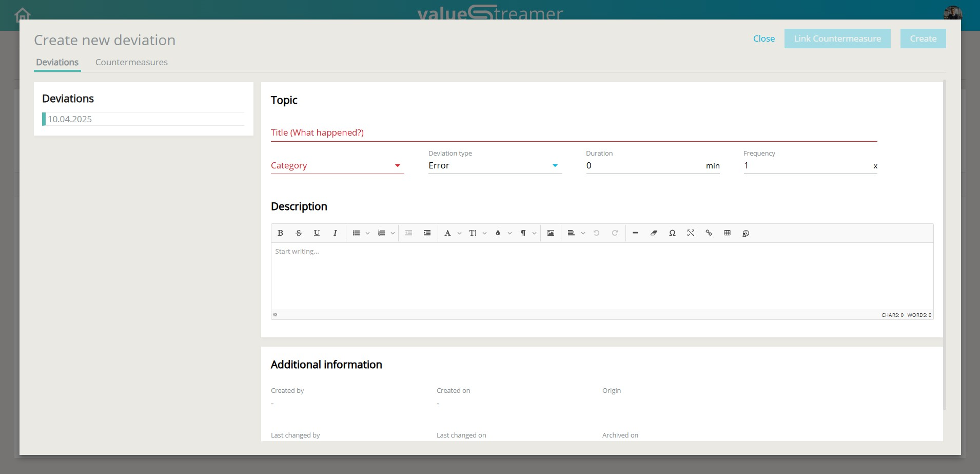Image resolution: width=980 pixels, height=474 pixels.
Task: Click the Link Countermeasure button
Action: point(837,39)
